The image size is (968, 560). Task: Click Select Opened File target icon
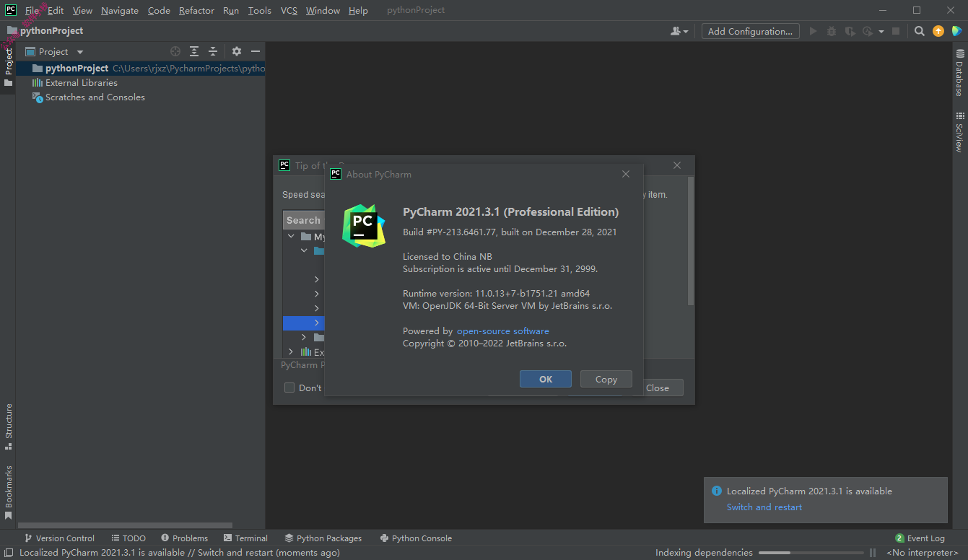pyautogui.click(x=175, y=51)
